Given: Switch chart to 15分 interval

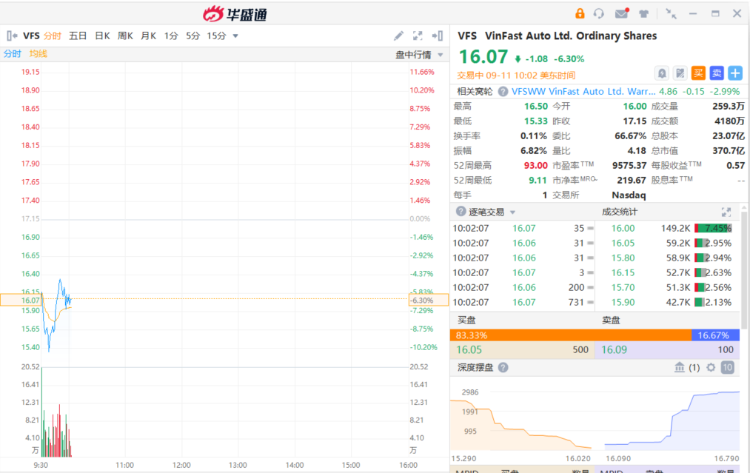Looking at the screenshot, I should point(216,36).
